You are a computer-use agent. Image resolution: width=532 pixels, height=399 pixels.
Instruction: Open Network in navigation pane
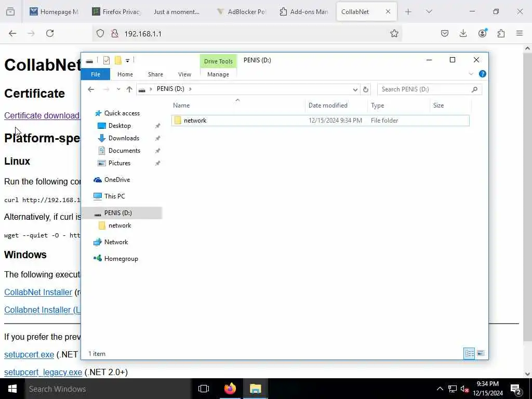coord(116,242)
